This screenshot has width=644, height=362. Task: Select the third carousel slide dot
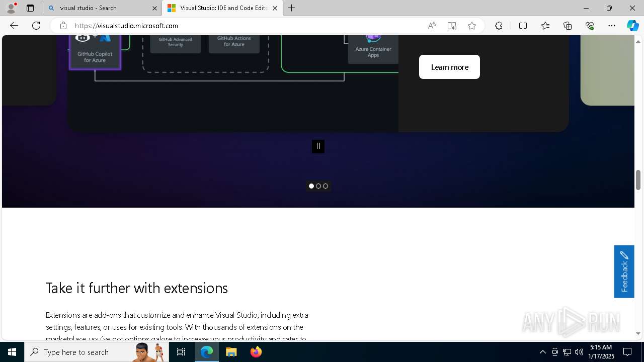pos(326,186)
